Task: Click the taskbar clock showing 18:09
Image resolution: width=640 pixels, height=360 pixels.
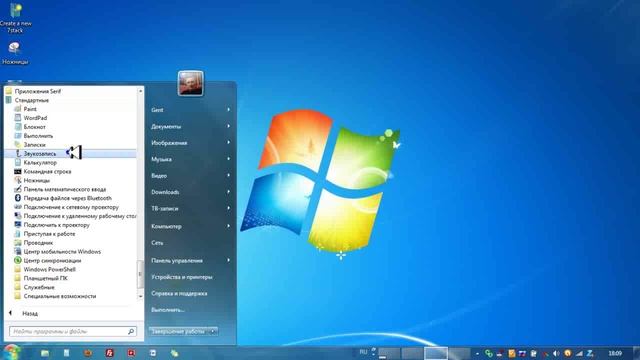Action: (x=615, y=353)
